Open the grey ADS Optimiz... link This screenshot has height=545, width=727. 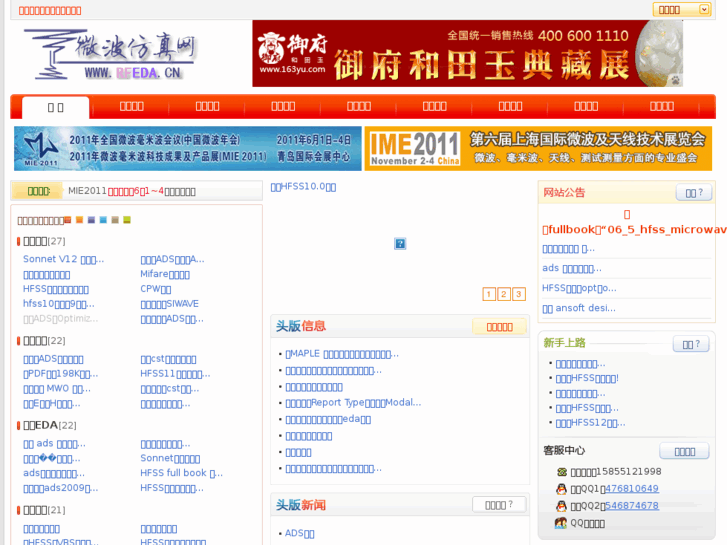coord(61,319)
